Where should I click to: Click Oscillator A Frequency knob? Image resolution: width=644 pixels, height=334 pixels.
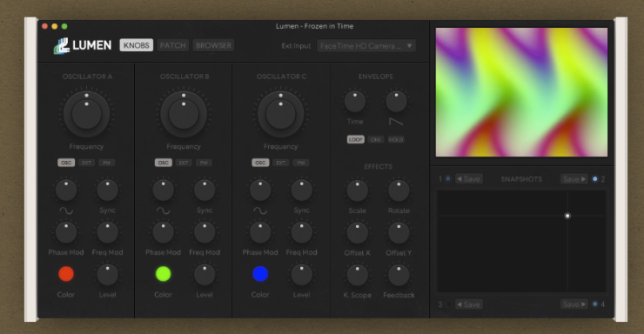[86, 114]
